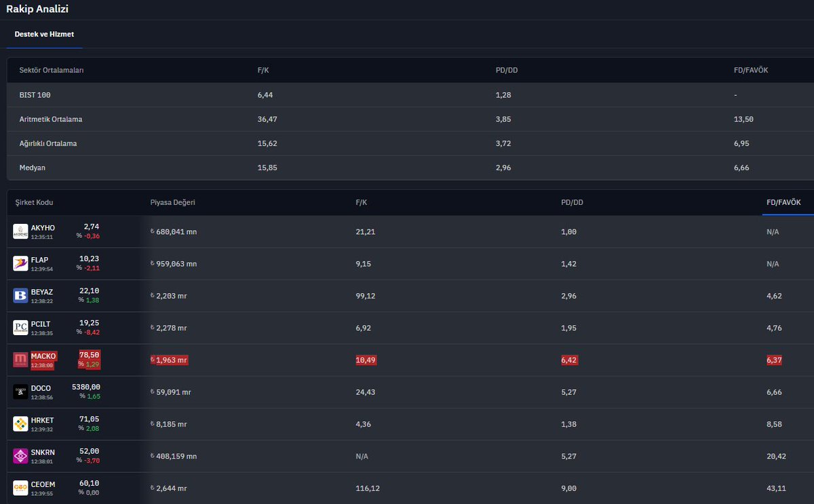Click SNKRN FD/FAVÖK value 20,42
This screenshot has height=504, width=814.
[x=777, y=457]
